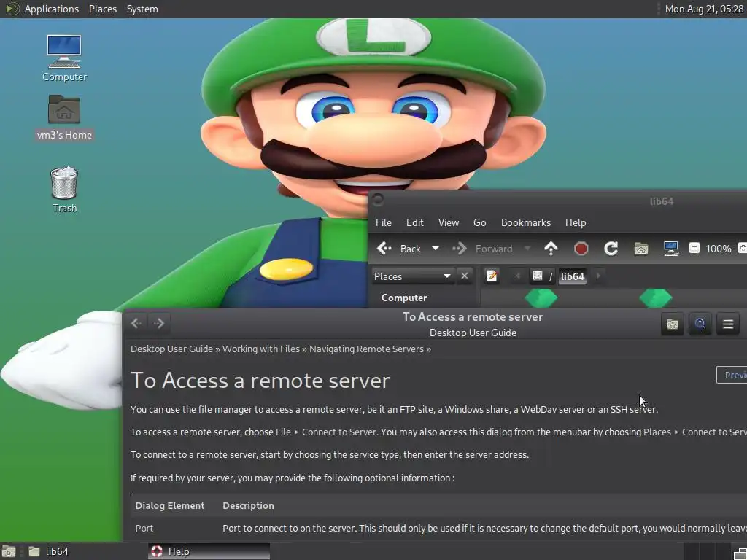The height and width of the screenshot is (560, 747).
Task: Toggle text-based location entry icon
Action: click(492, 276)
